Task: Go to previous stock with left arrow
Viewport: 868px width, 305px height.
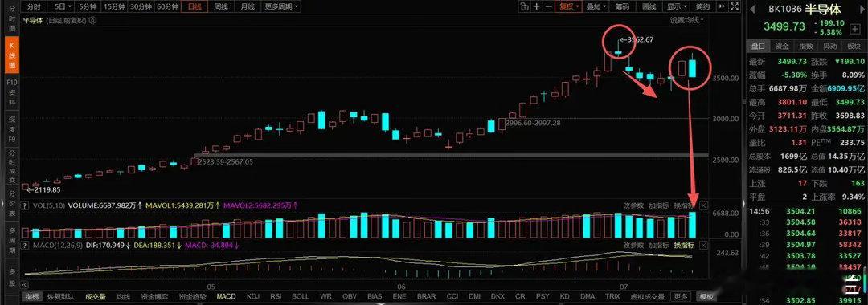Action: 753,9
